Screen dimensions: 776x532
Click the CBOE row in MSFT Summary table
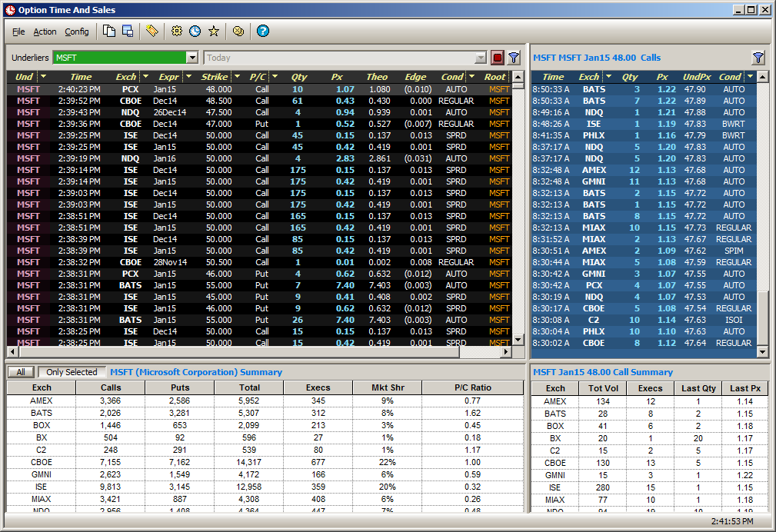265,462
